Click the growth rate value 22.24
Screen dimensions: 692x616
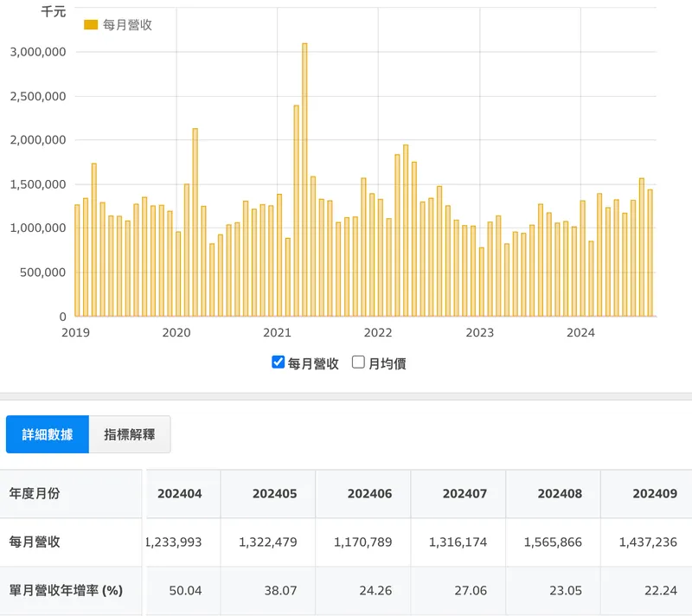point(661,590)
